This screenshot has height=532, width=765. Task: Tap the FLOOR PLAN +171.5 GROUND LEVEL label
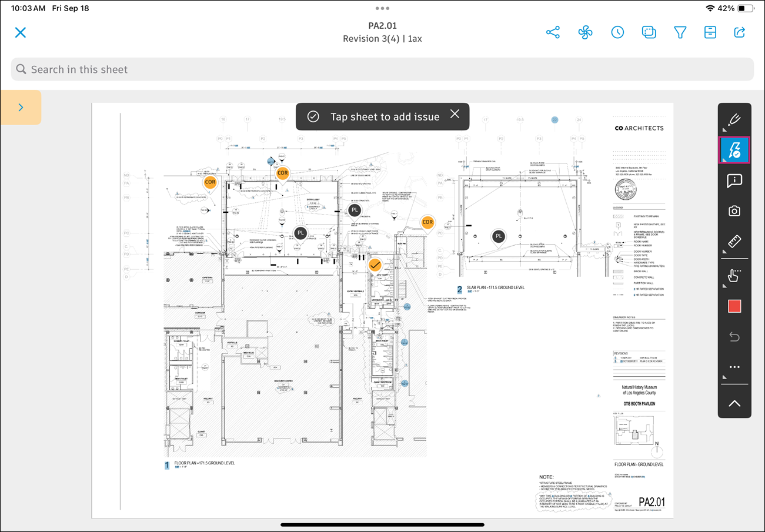click(x=204, y=463)
